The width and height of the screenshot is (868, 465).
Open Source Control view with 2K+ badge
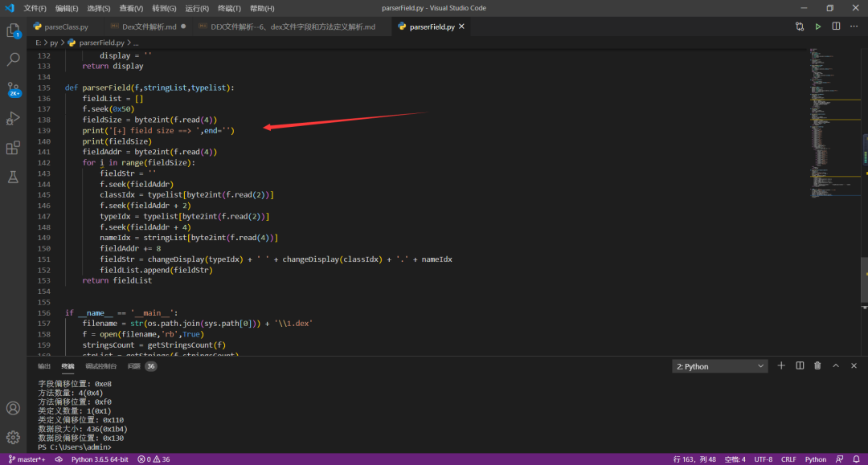[14, 89]
